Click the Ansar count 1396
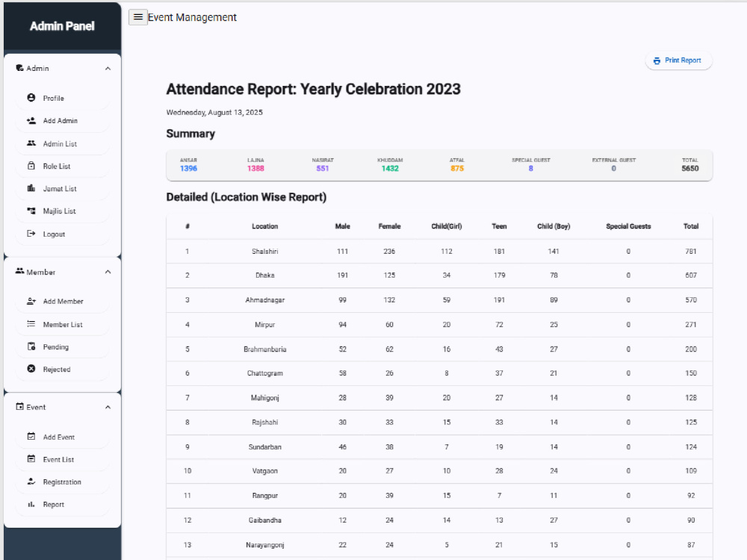The width and height of the screenshot is (747, 560). click(188, 169)
